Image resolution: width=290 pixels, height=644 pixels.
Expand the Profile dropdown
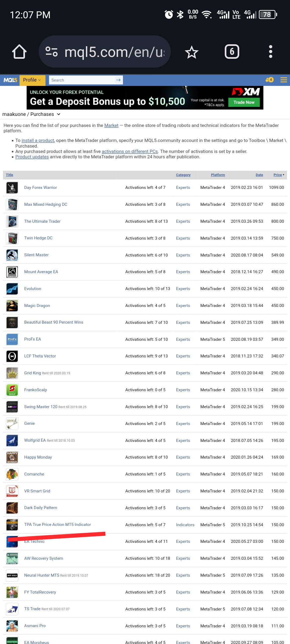[32, 80]
